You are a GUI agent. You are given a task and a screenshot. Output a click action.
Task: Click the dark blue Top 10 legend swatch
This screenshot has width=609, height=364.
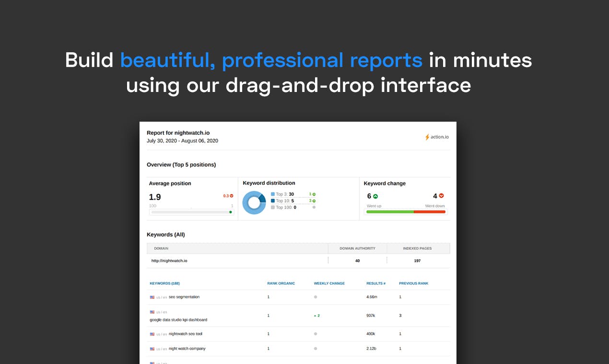tap(273, 201)
